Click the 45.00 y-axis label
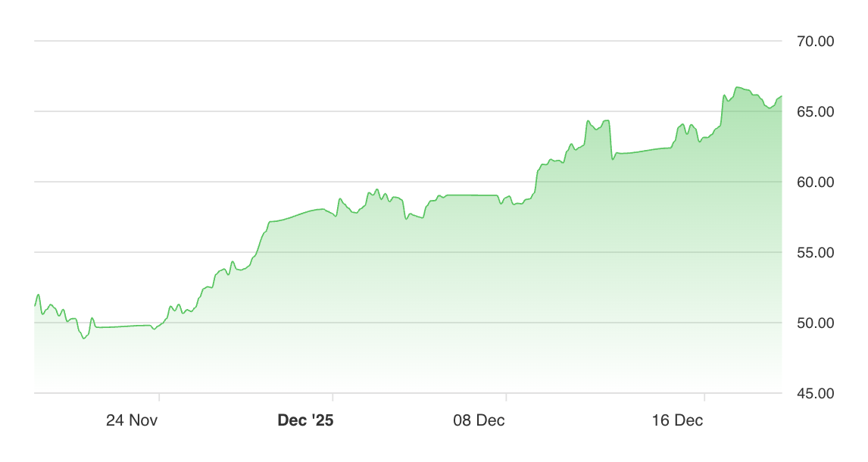This screenshot has height=462, width=868. point(815,394)
